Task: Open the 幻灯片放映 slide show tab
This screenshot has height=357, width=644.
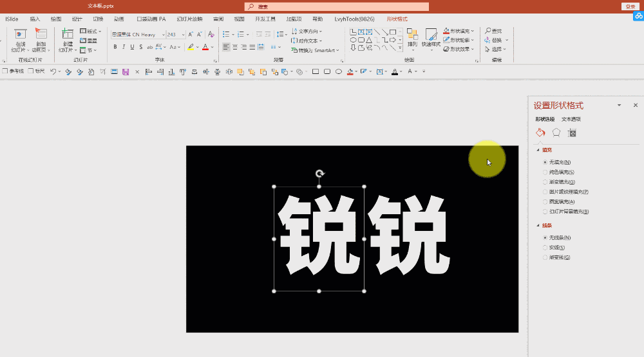Action: [x=189, y=19]
